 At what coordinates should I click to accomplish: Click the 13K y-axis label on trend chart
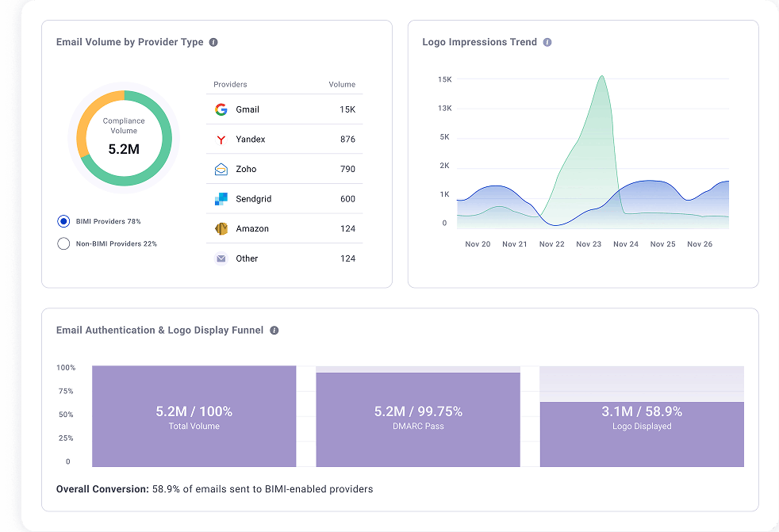pyautogui.click(x=445, y=109)
